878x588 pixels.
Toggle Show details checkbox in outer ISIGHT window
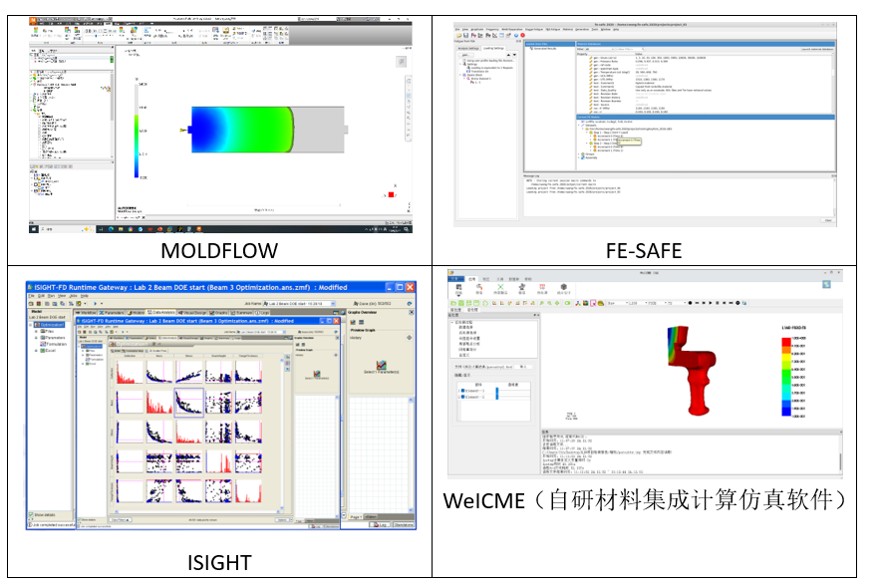[31, 514]
